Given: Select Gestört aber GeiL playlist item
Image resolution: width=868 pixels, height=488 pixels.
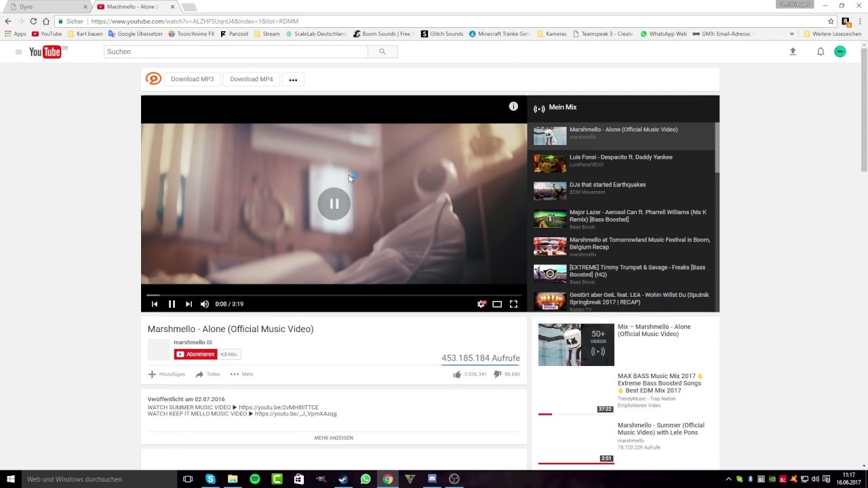Looking at the screenshot, I should [622, 301].
